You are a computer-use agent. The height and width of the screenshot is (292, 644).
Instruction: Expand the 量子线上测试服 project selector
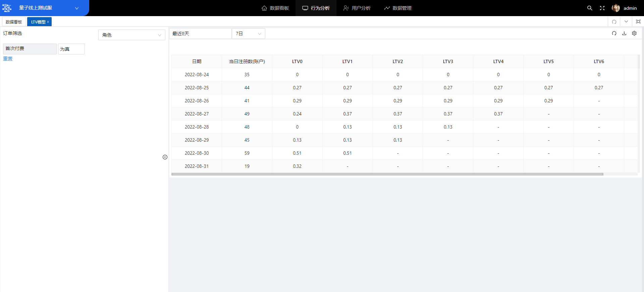pos(77,8)
